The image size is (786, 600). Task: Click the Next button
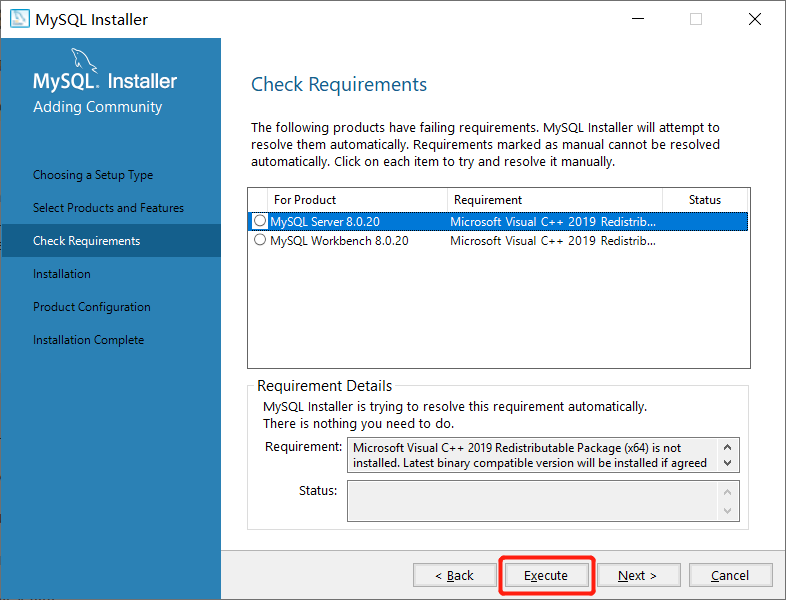pos(638,575)
